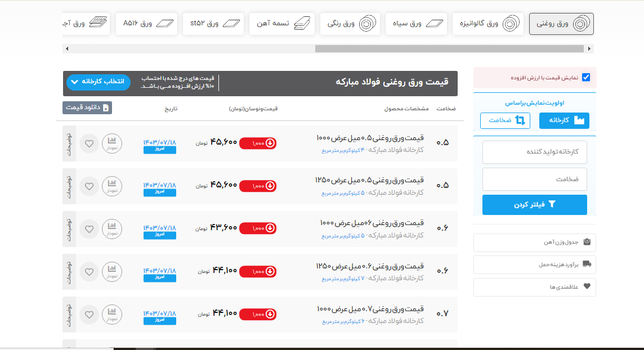Click the category tabs horizontal scrollbar
This screenshot has width=644, height=350.
450,49
